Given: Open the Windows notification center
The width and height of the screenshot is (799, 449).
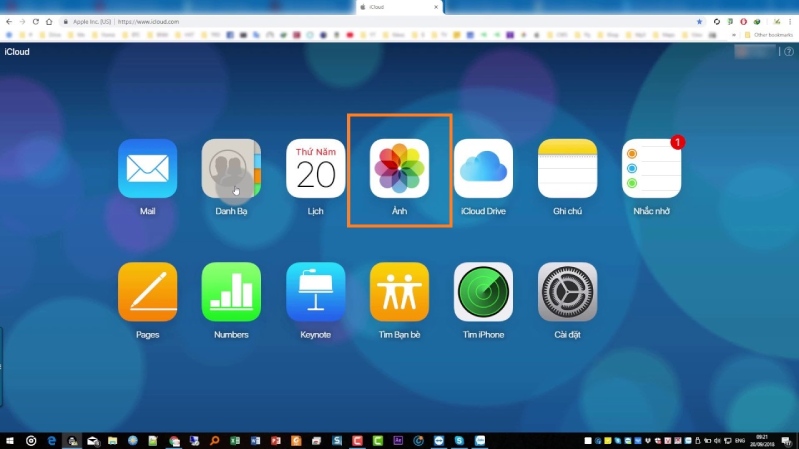Looking at the screenshot, I should coord(787,441).
